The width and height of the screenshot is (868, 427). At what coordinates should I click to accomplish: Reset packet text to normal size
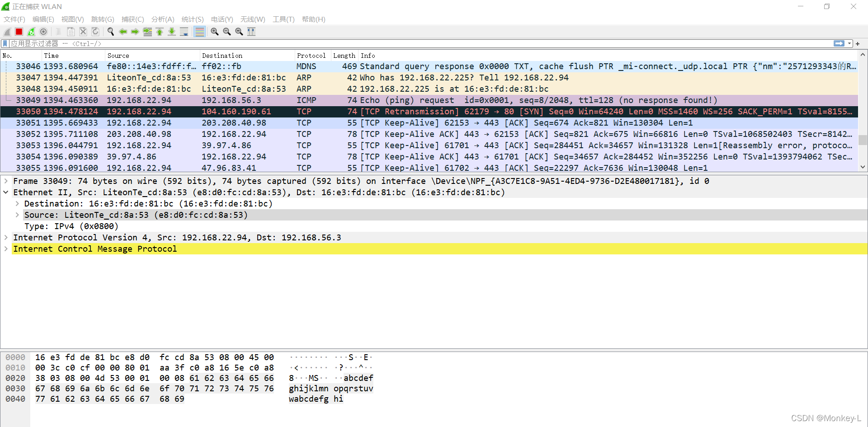[239, 32]
